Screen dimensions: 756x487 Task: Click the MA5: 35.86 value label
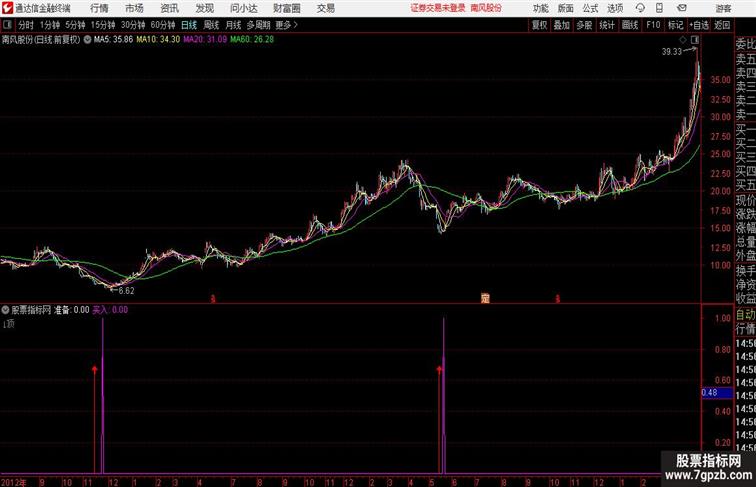click(113, 40)
